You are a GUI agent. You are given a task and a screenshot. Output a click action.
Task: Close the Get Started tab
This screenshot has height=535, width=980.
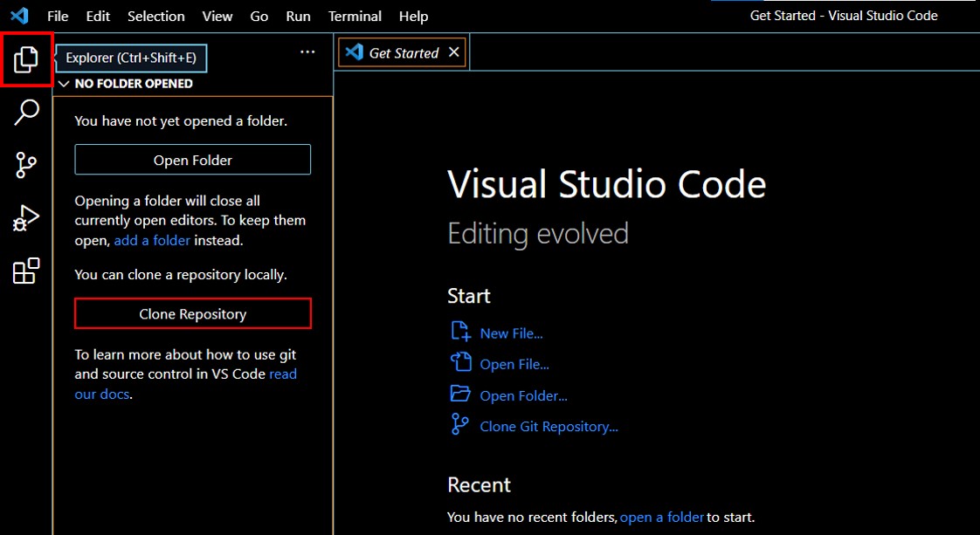454,52
